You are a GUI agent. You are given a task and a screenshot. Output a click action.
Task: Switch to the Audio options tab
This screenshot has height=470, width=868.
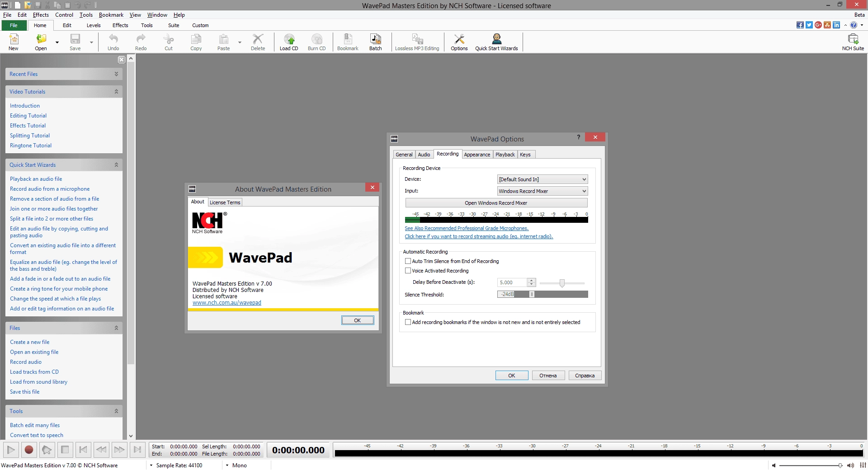424,155
